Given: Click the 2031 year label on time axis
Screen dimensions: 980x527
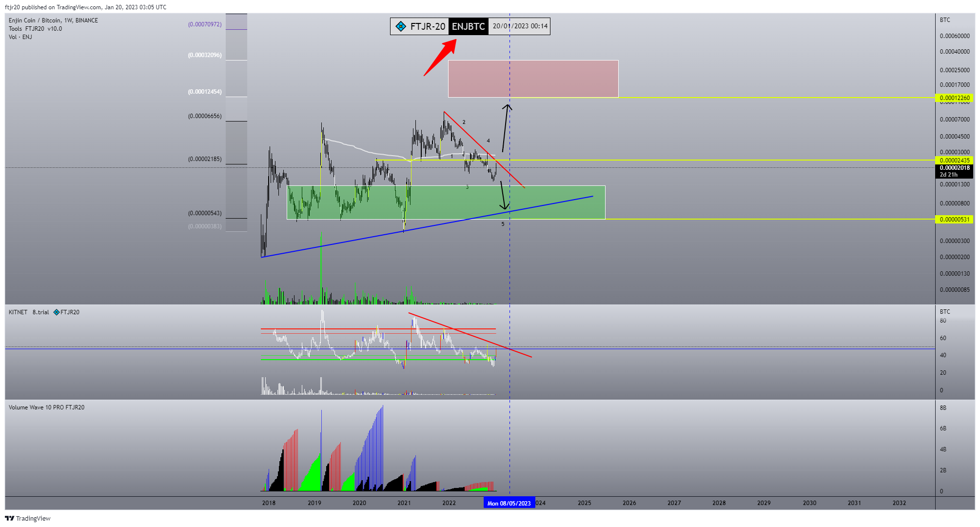Looking at the screenshot, I should pyautogui.click(x=854, y=503).
